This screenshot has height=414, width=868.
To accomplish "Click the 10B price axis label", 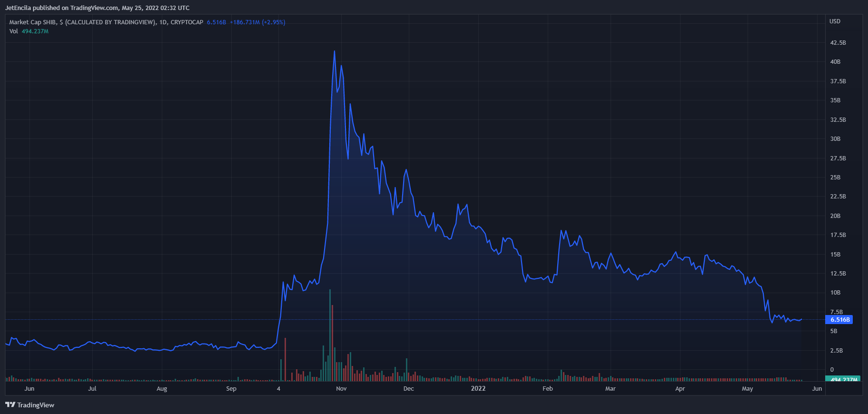I will [835, 293].
